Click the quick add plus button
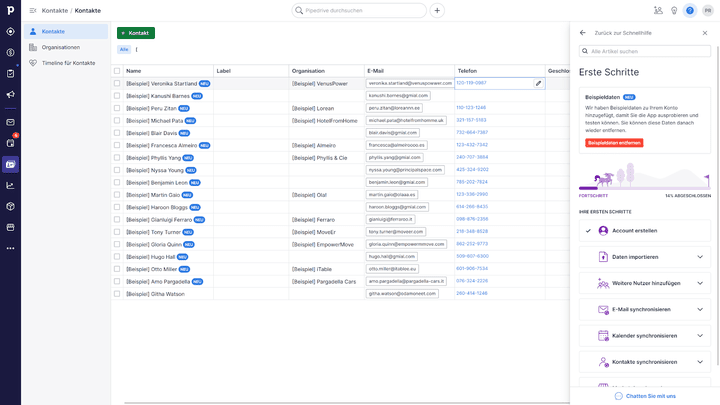The image size is (720, 405). 437,10
